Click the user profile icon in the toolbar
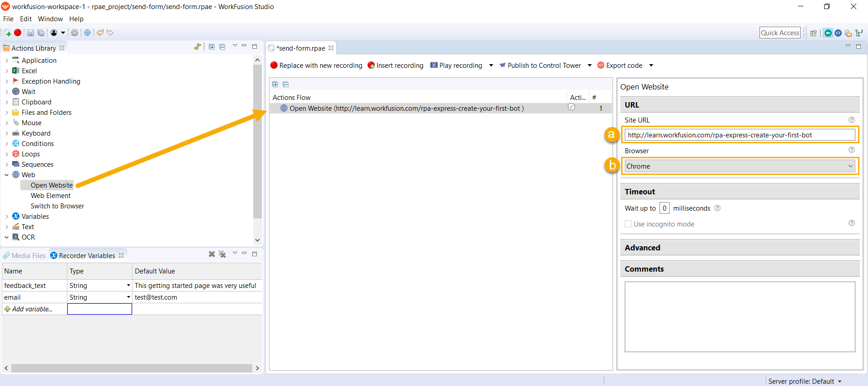The height and width of the screenshot is (386, 868). [x=54, y=33]
